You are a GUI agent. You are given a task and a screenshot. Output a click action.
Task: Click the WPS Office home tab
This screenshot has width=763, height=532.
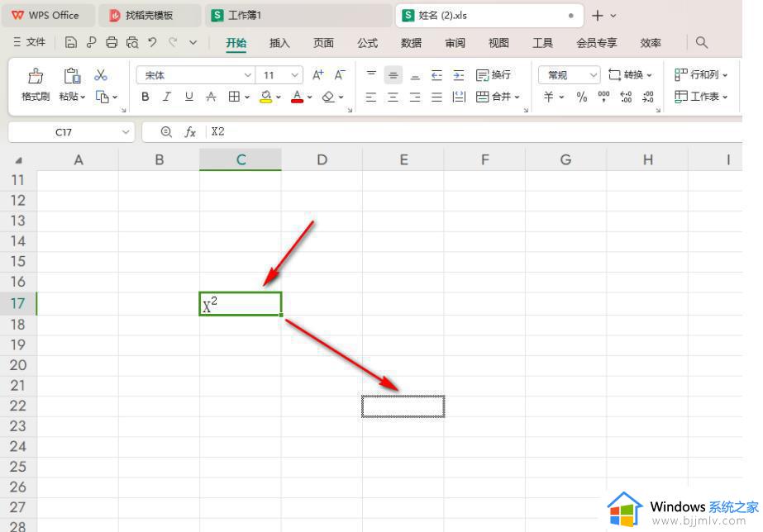coord(47,16)
